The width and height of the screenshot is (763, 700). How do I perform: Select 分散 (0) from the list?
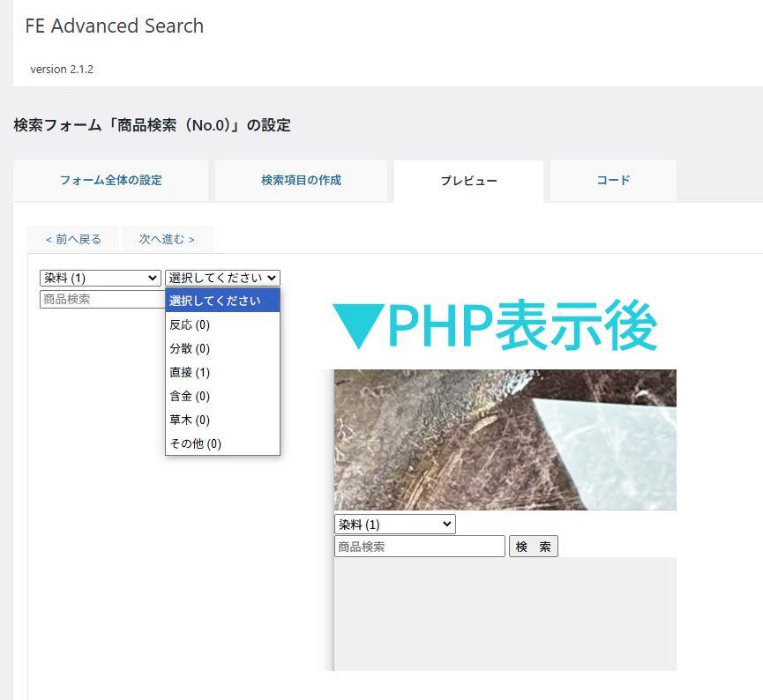click(x=223, y=348)
